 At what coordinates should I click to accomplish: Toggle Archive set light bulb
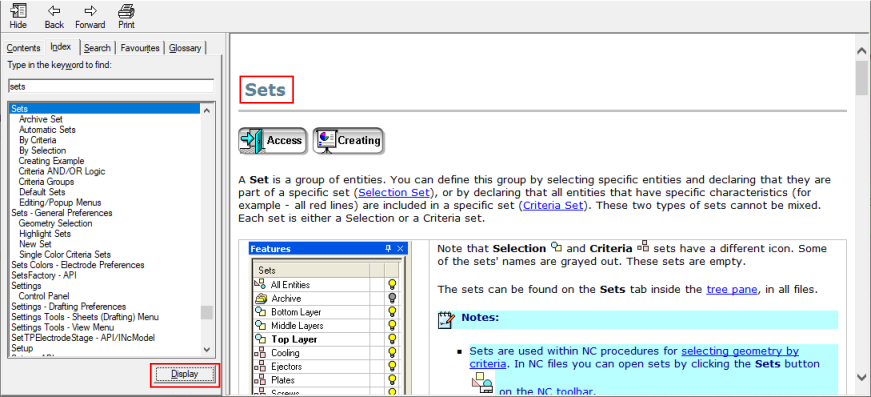point(393,298)
